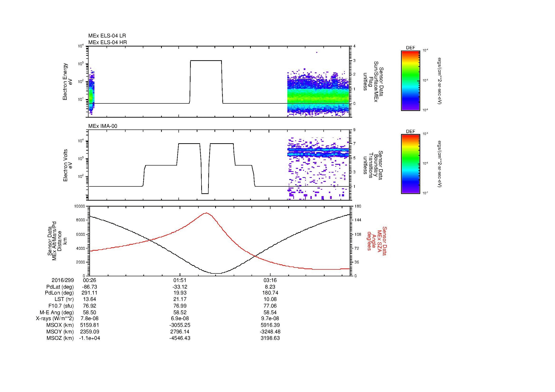Click the 'MSOX (km)' row label
This screenshot has height=392, width=555.
click(x=61, y=325)
